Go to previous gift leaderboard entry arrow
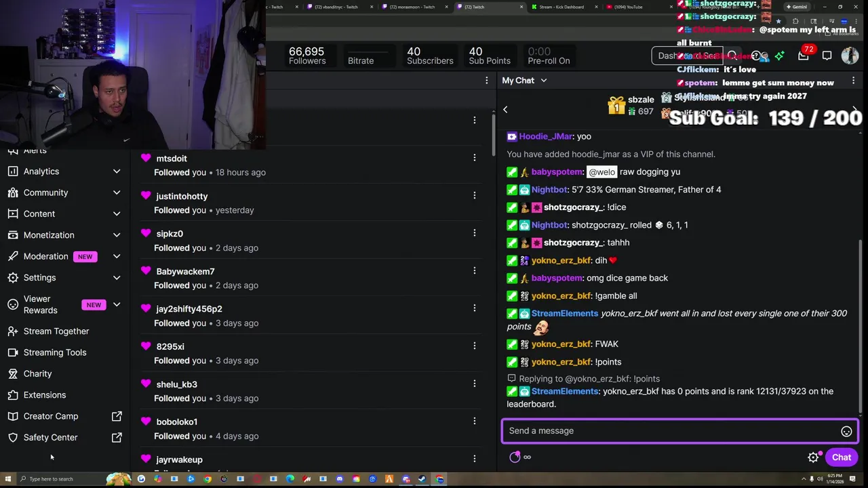The image size is (868, 488). (505, 109)
